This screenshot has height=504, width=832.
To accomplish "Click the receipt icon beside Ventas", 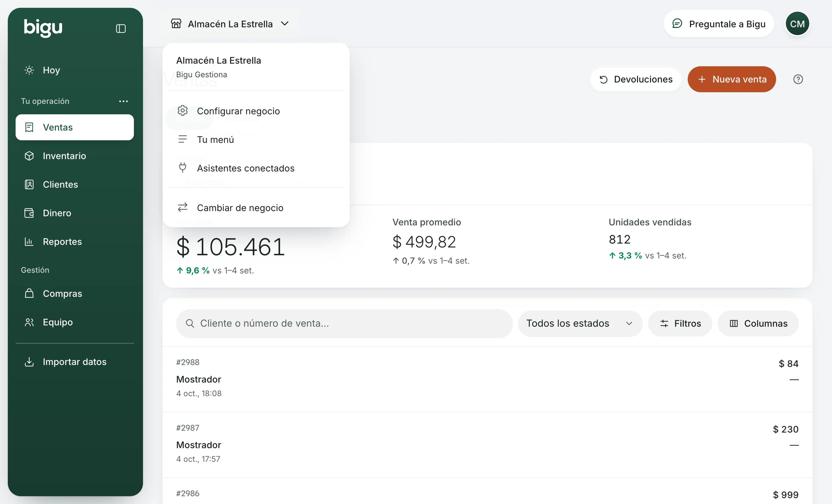I will tap(29, 127).
